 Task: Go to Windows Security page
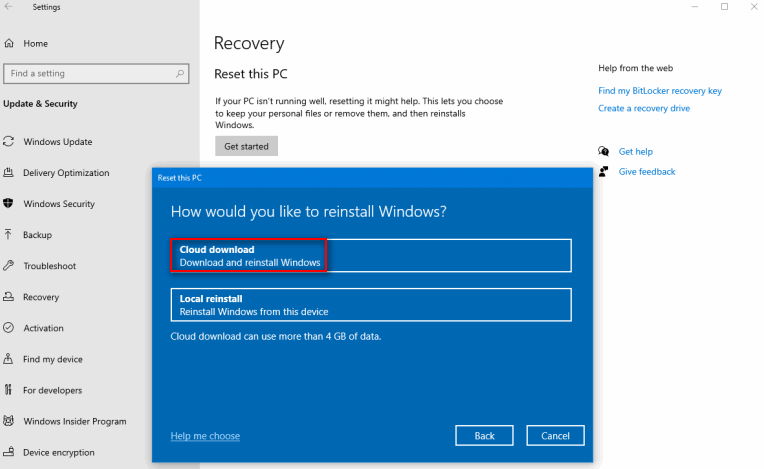point(59,204)
